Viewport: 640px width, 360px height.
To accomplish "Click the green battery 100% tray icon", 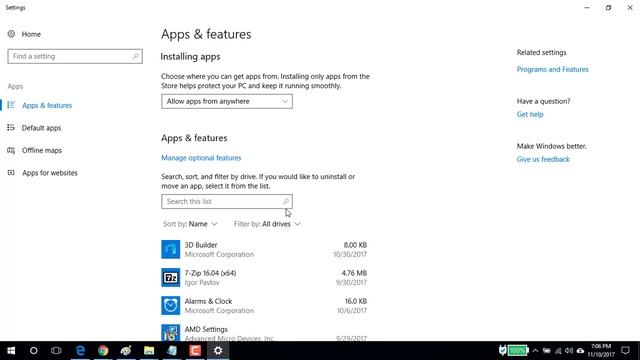I will pos(518,351).
